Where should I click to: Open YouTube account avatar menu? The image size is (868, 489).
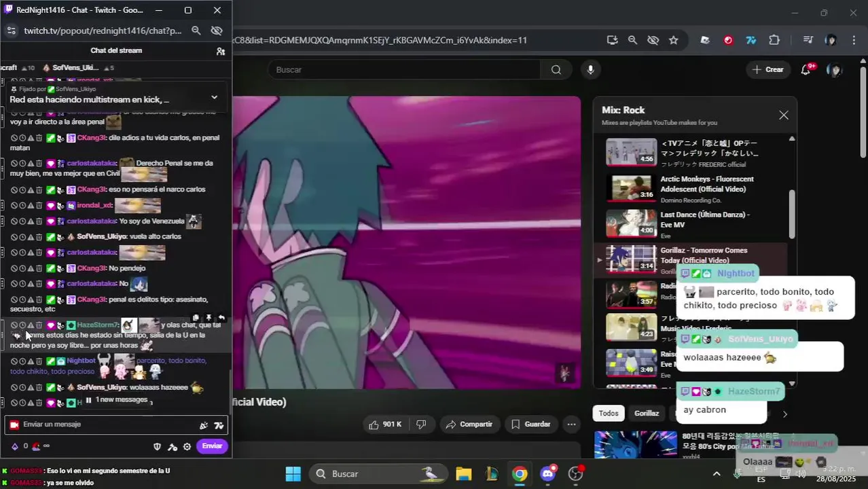pyautogui.click(x=835, y=70)
